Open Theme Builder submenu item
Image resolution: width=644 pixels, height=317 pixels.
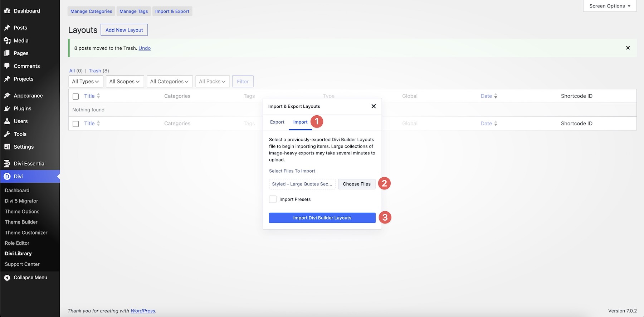pyautogui.click(x=21, y=222)
